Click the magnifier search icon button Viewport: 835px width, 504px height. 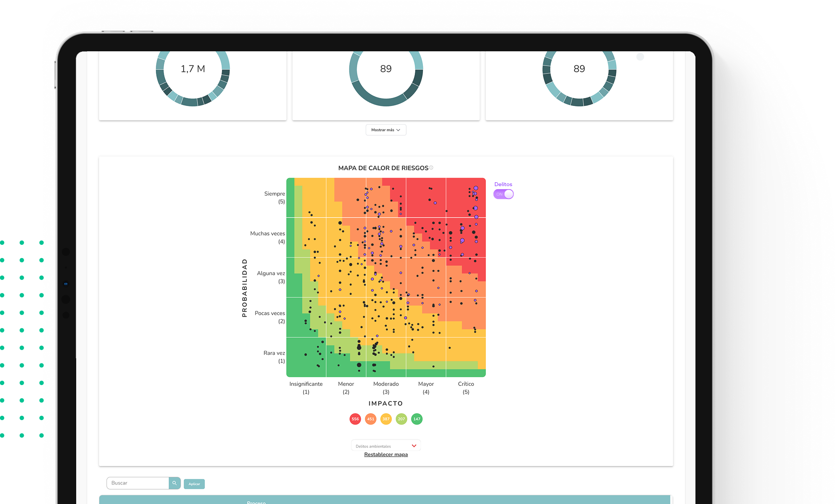pyautogui.click(x=175, y=483)
